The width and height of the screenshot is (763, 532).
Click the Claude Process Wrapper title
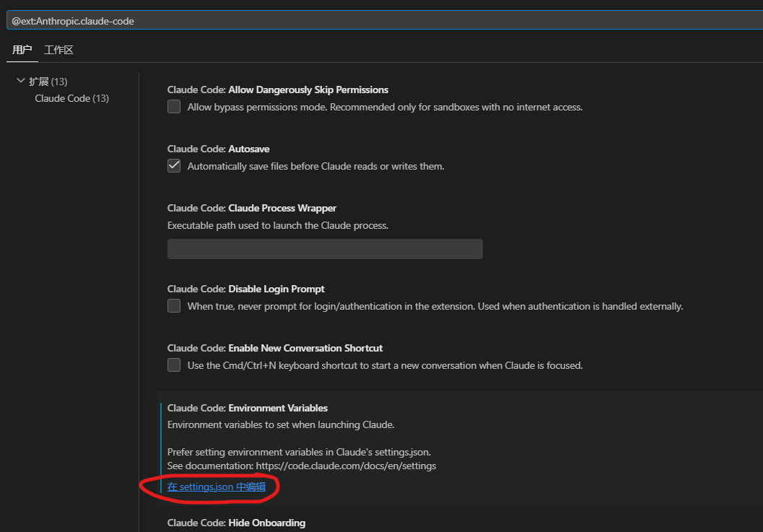[x=252, y=208]
